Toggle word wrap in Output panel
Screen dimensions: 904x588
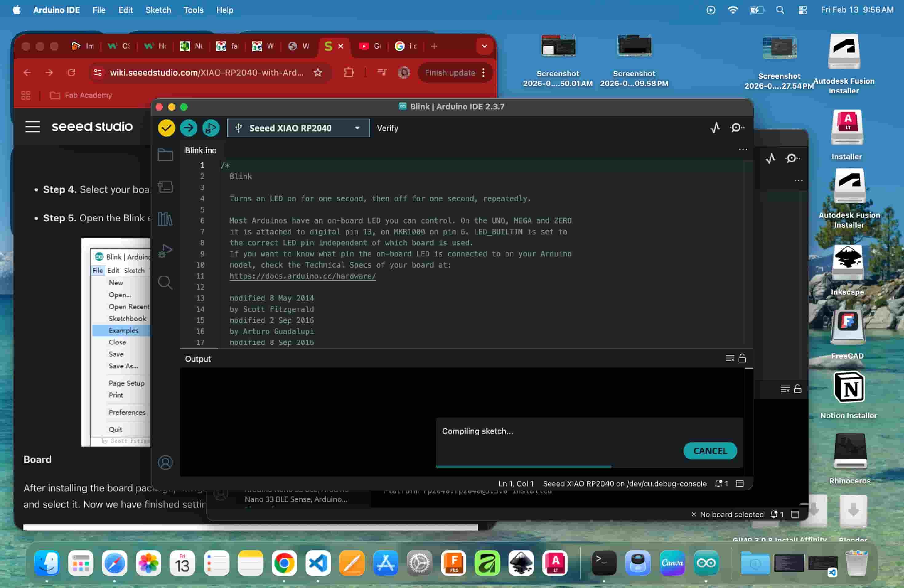tap(729, 358)
